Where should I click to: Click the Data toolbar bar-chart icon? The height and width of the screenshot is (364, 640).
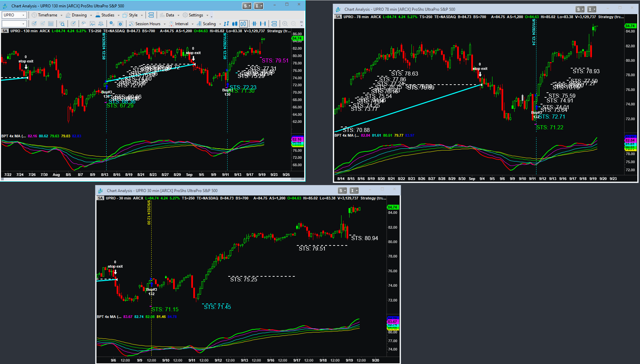click(x=162, y=15)
